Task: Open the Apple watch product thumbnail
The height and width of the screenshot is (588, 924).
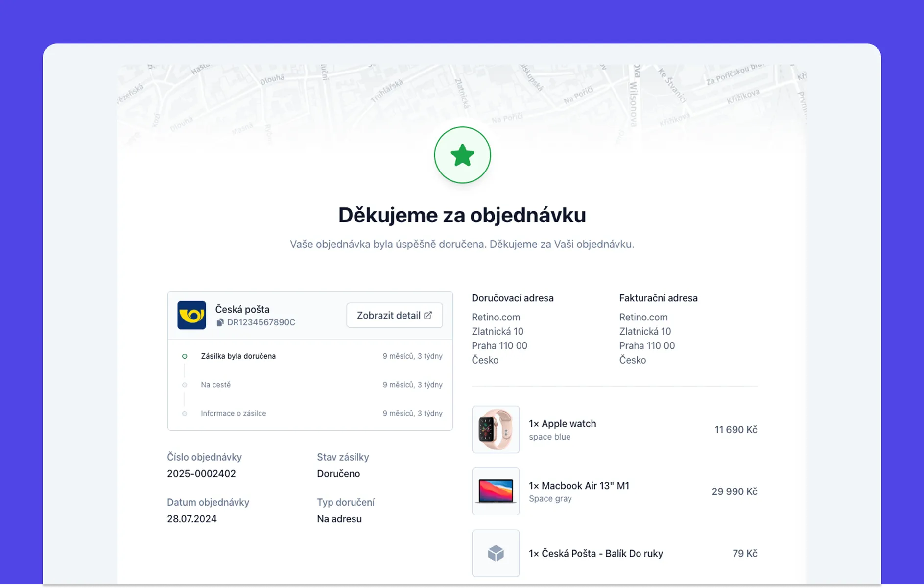Action: [496, 430]
